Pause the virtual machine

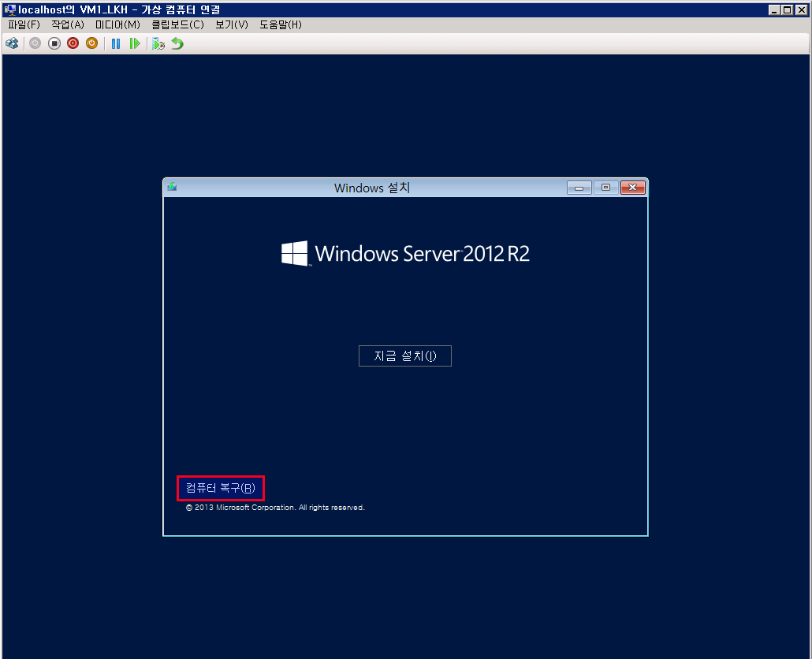tap(116, 43)
